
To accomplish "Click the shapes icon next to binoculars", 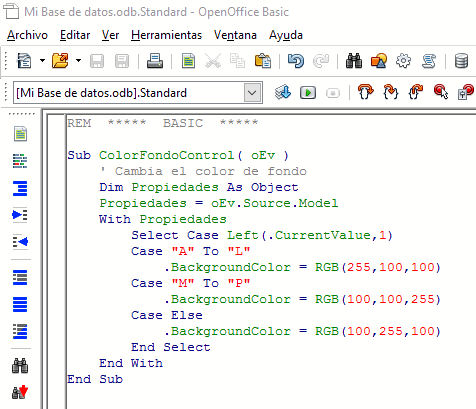I will (379, 61).
